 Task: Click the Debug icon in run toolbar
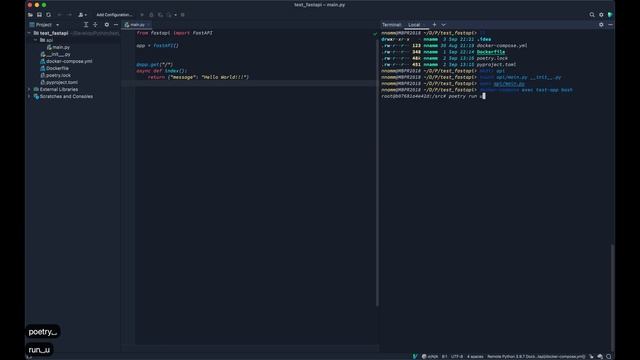click(151, 15)
